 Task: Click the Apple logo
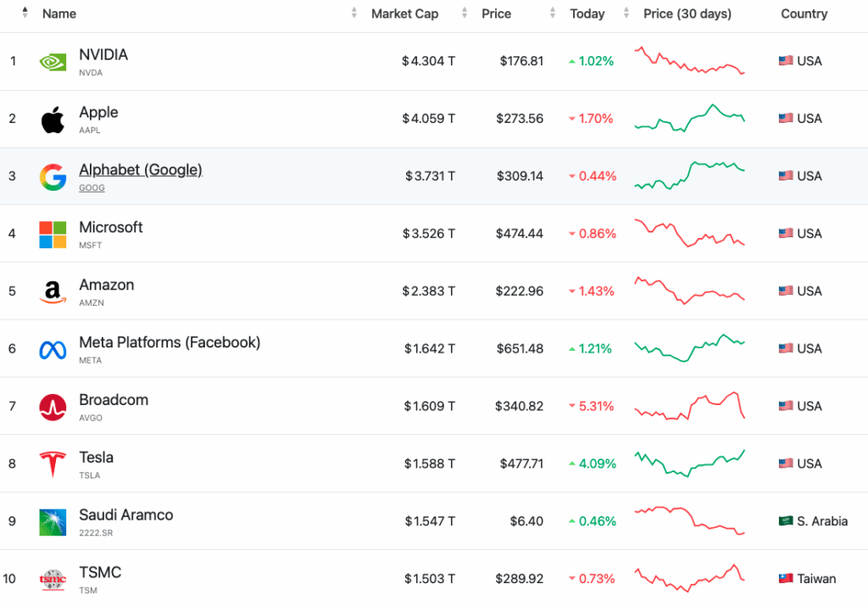52,118
